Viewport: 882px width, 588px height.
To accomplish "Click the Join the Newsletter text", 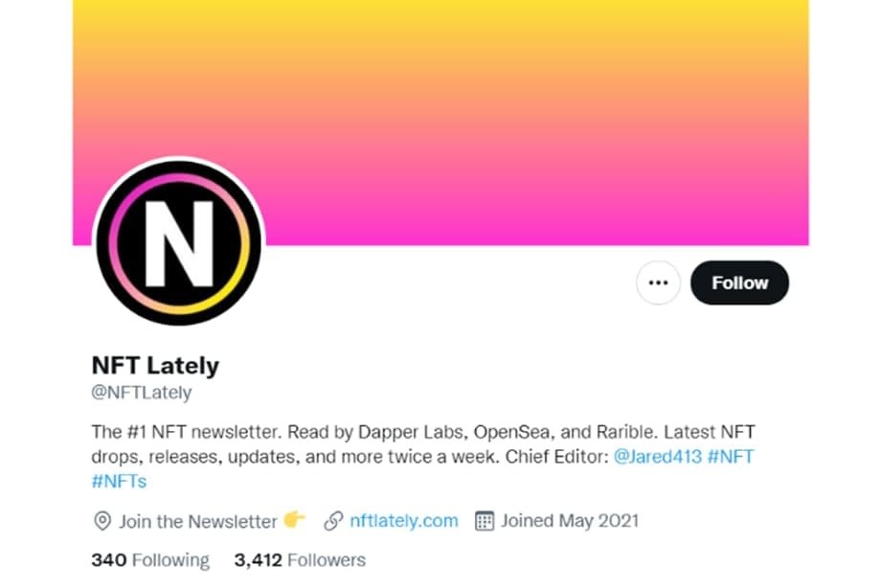I will [197, 521].
